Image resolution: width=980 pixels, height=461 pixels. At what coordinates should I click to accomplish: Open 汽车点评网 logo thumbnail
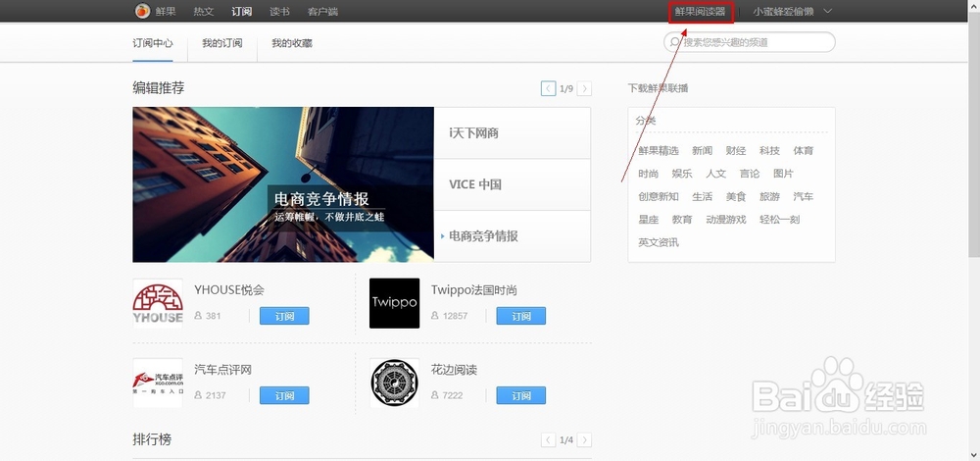click(x=158, y=383)
